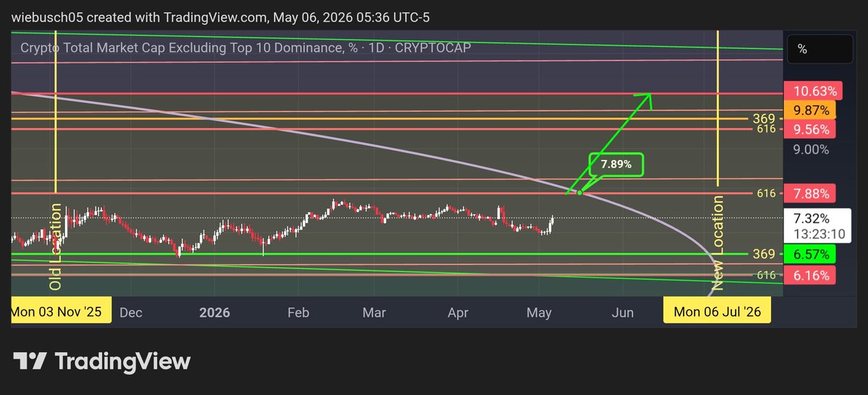Click the Mon 06 Jul '26 date label
This screenshot has height=395, width=868.
point(718,313)
